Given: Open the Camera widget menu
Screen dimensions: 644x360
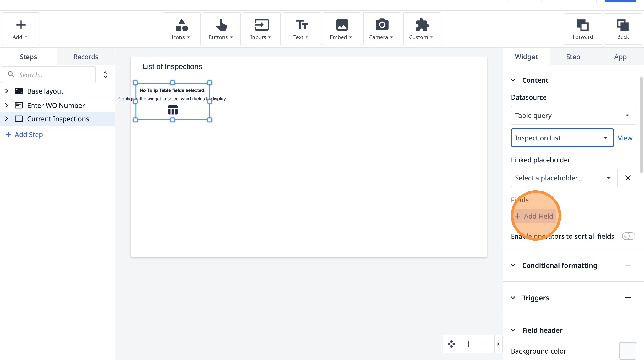Looking at the screenshot, I should pos(381,29).
